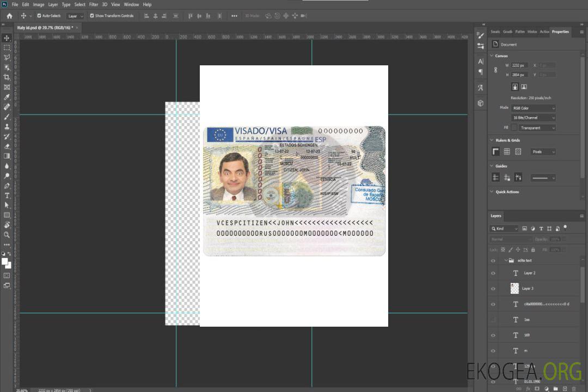This screenshot has height=392, width=588.
Task: Select the Crop tool
Action: coord(7,77)
